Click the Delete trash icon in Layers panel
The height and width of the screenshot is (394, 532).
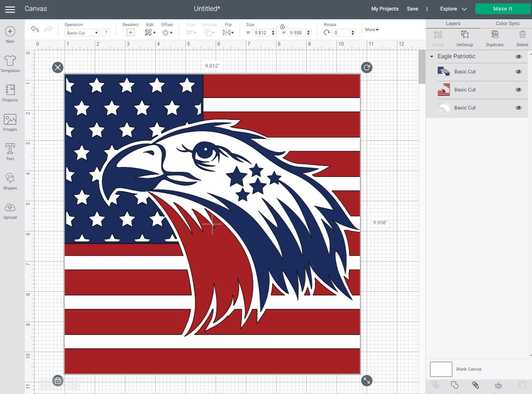[522, 36]
